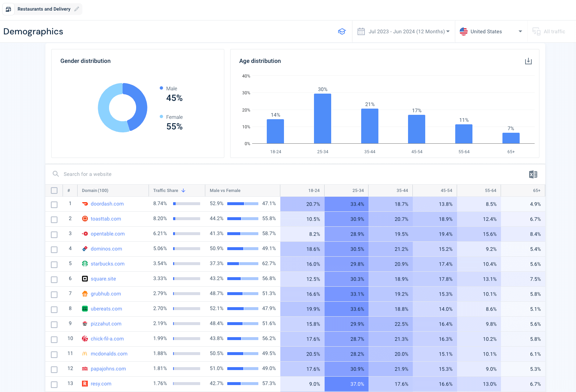Export table to Excel

pos(533,174)
